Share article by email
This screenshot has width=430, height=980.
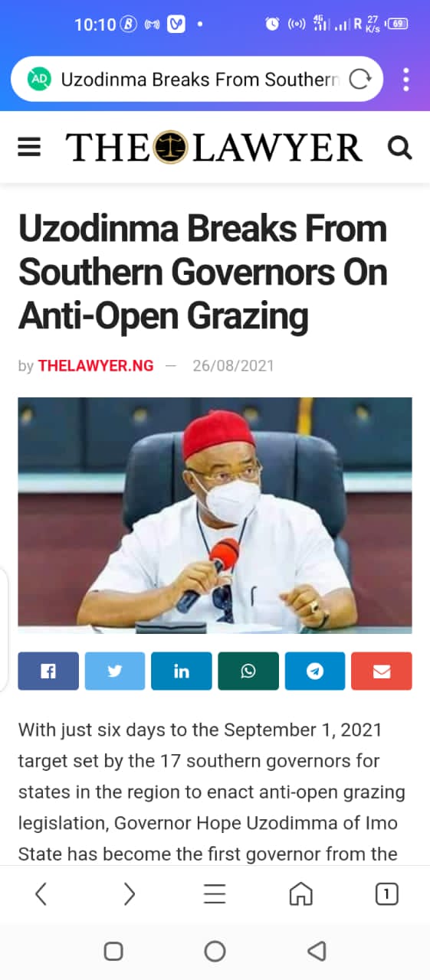click(382, 671)
